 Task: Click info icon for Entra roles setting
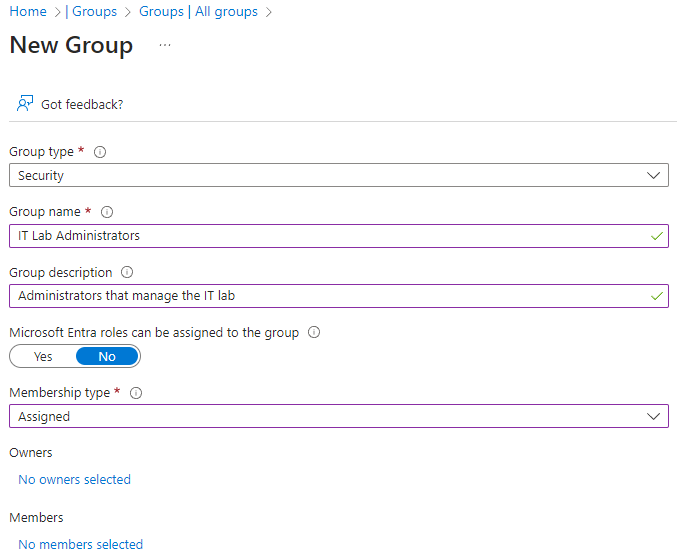(314, 332)
